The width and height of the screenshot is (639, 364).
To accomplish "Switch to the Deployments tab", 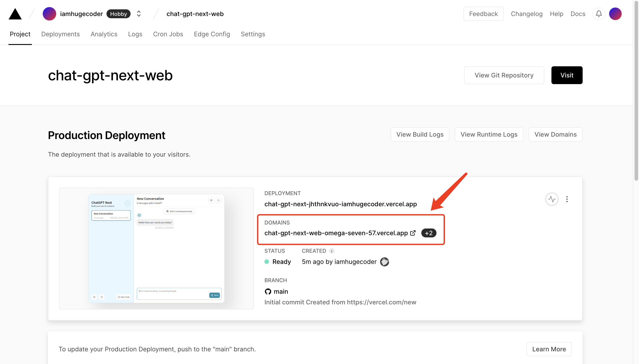I will [x=60, y=34].
